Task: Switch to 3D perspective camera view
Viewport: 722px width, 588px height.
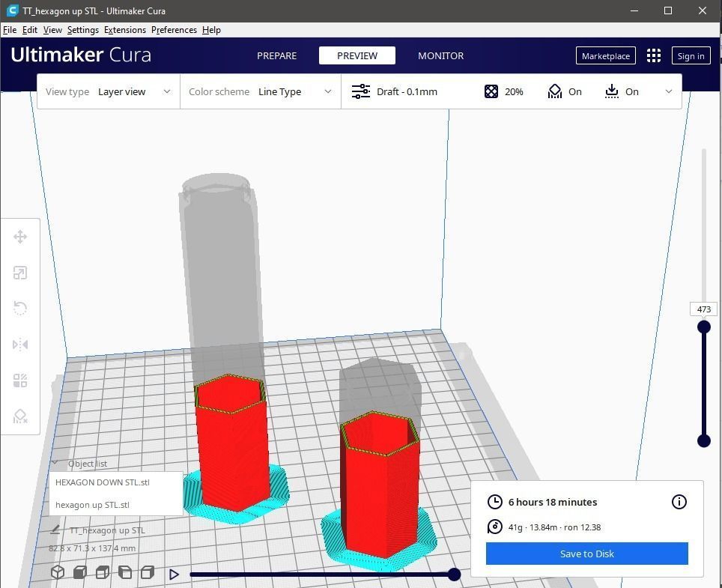Action: [x=58, y=572]
